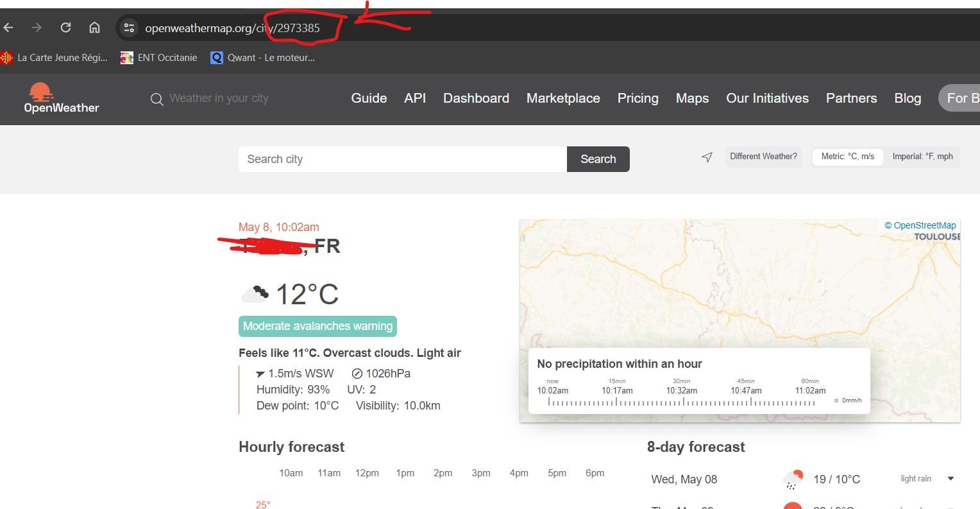This screenshot has width=980, height=509.
Task: Click the Humidity: 93% value
Action: [293, 390]
